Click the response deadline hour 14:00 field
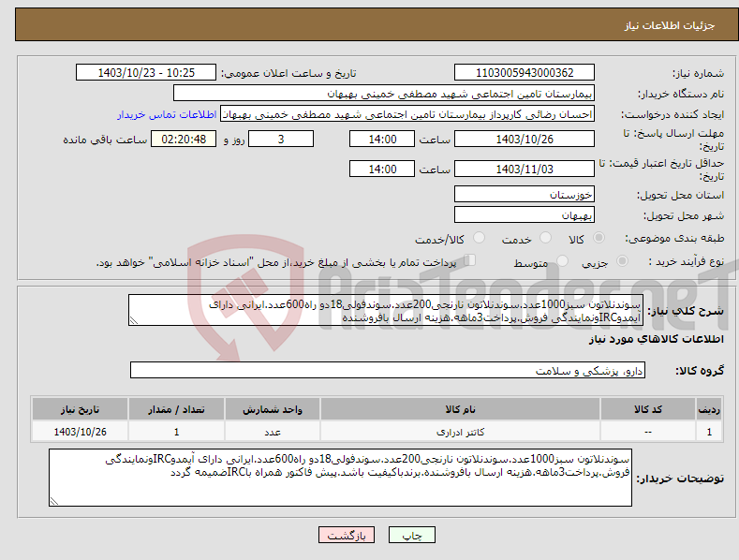This screenshot has width=739, height=560. 382,139
